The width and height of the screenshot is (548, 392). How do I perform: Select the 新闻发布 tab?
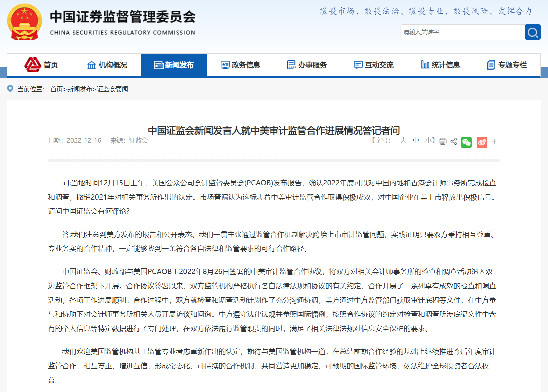point(174,65)
